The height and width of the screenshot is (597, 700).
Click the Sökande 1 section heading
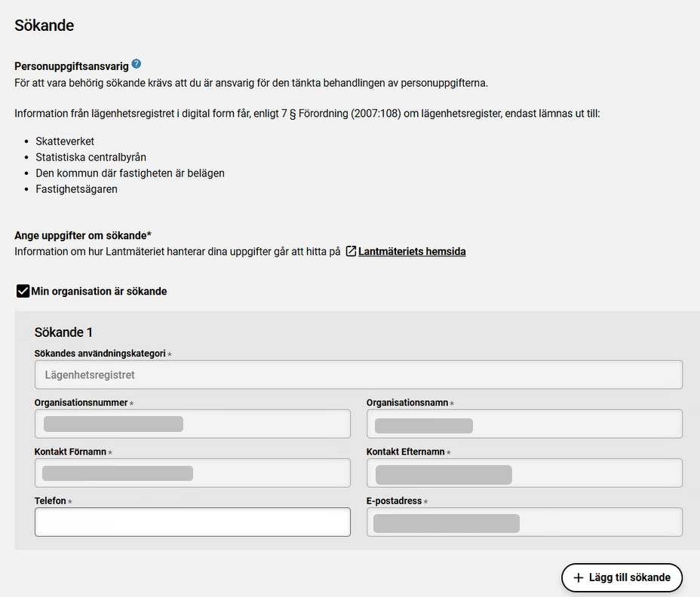(x=63, y=332)
